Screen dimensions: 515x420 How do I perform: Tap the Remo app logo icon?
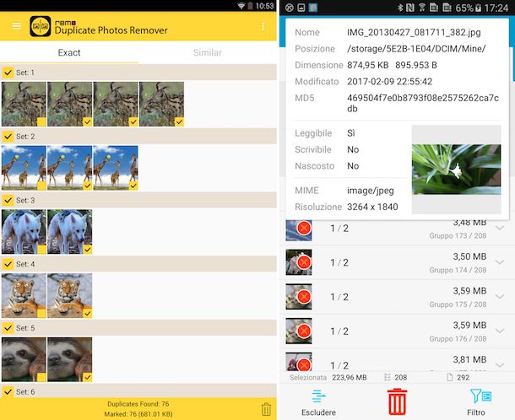[x=40, y=26]
